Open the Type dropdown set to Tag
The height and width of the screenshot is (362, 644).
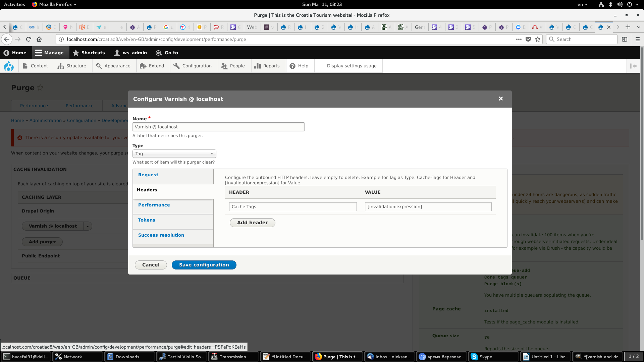pyautogui.click(x=174, y=154)
